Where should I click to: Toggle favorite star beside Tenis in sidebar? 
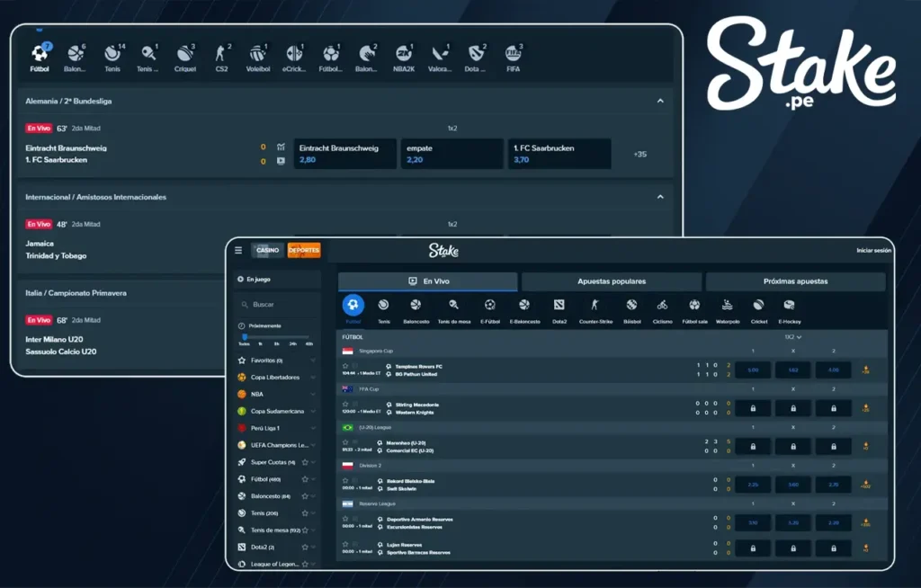[306, 512]
